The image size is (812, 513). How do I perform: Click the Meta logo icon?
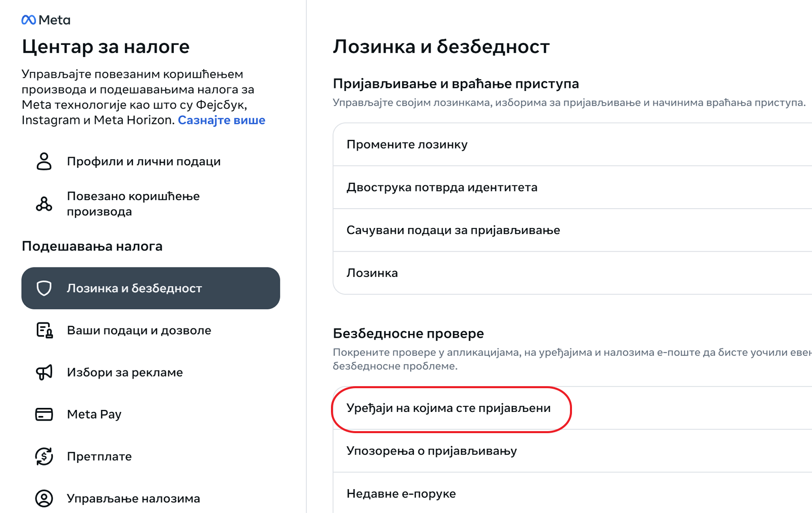point(29,20)
